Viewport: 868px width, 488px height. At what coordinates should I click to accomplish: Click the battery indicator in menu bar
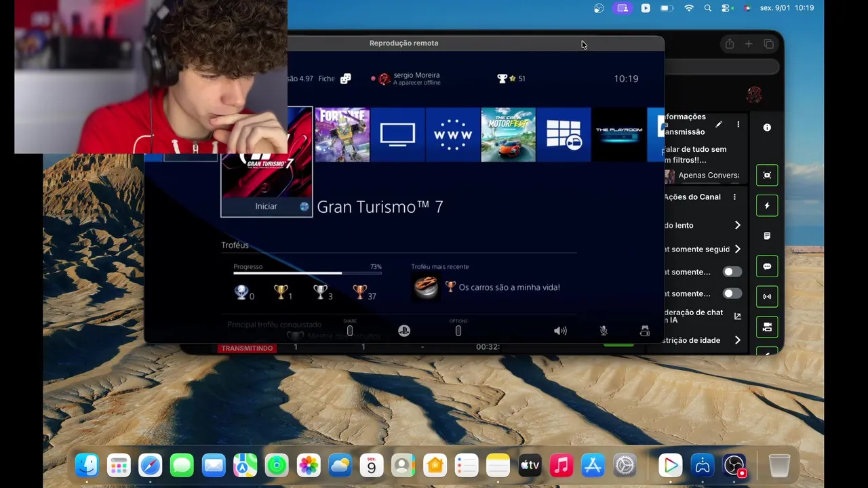click(667, 8)
